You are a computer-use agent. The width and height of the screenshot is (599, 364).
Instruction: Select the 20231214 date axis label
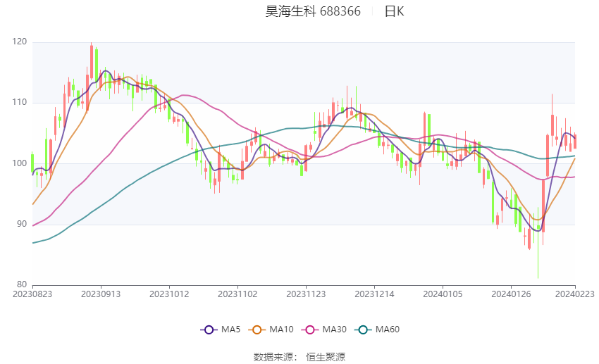point(374,294)
